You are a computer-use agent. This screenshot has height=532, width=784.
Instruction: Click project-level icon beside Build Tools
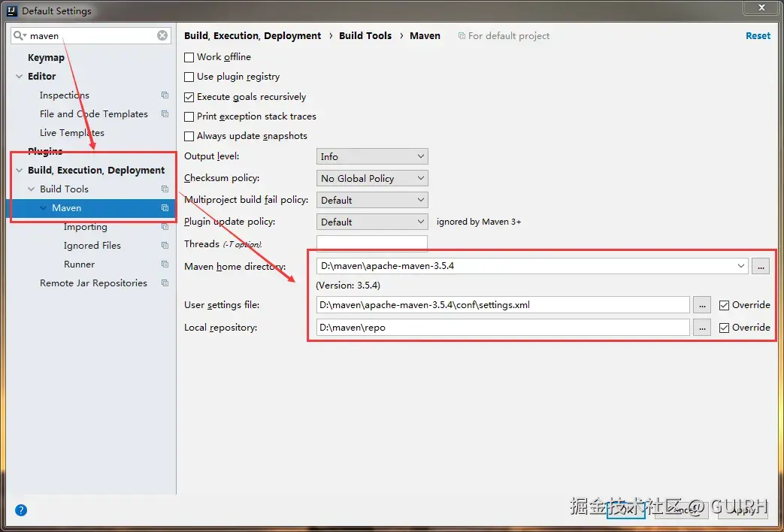coord(165,189)
